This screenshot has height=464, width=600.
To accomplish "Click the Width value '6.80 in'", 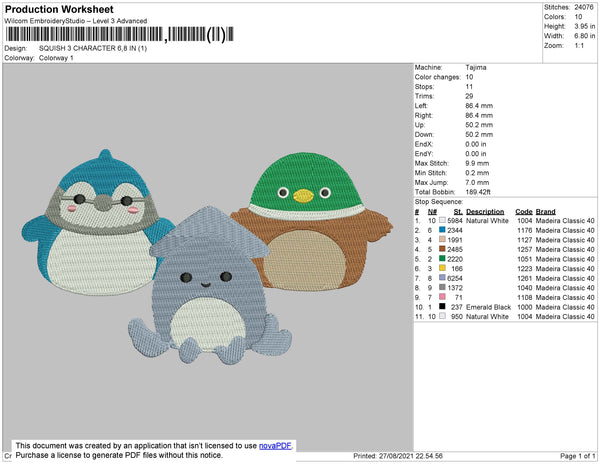I will pos(584,36).
